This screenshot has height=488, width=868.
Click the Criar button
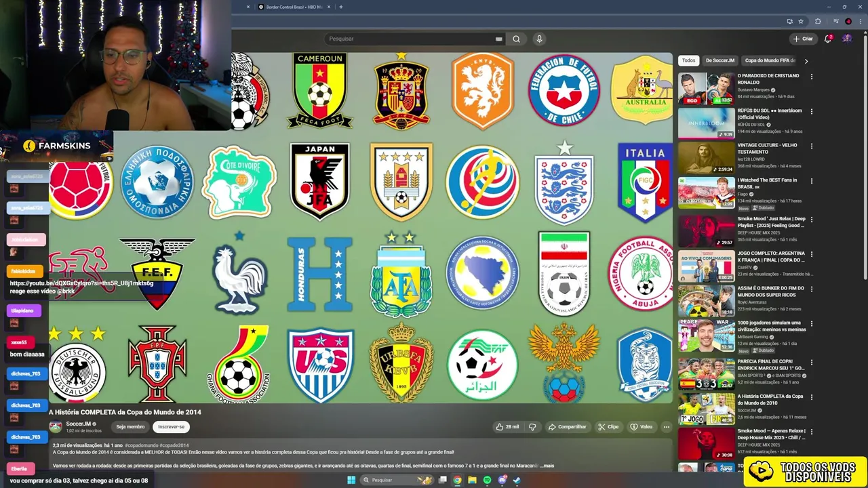click(x=803, y=39)
